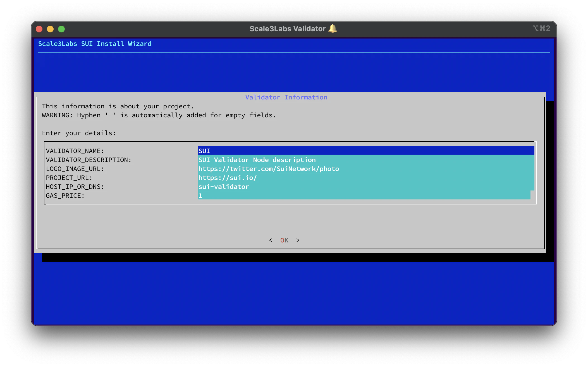Select the LOGO_IMAGE_URL field with twitter link
Screen dimensions: 588x367
click(x=366, y=168)
